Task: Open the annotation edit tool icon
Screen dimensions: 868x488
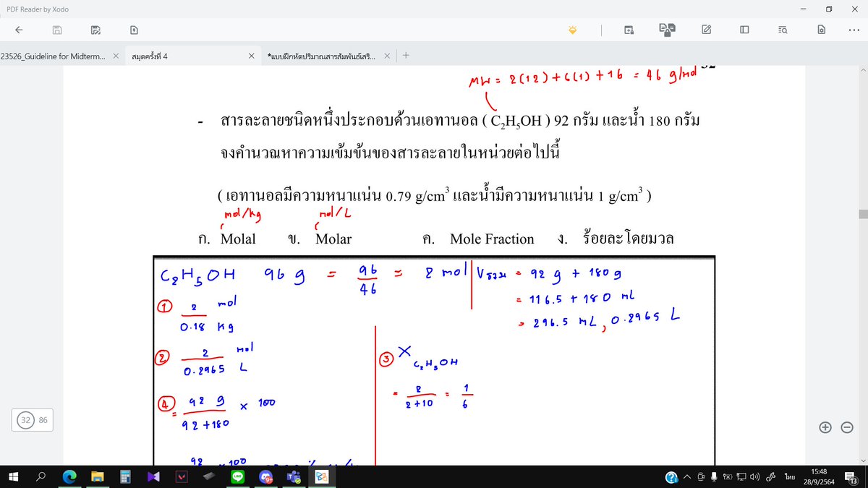Action: click(706, 30)
